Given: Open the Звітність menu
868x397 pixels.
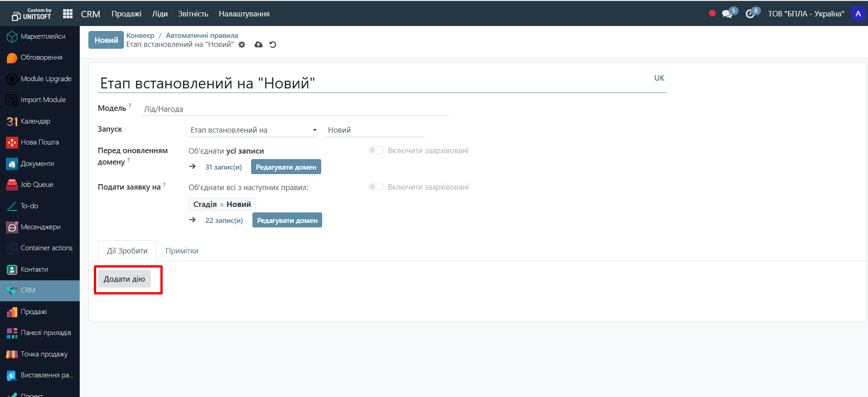Looking at the screenshot, I should 193,14.
